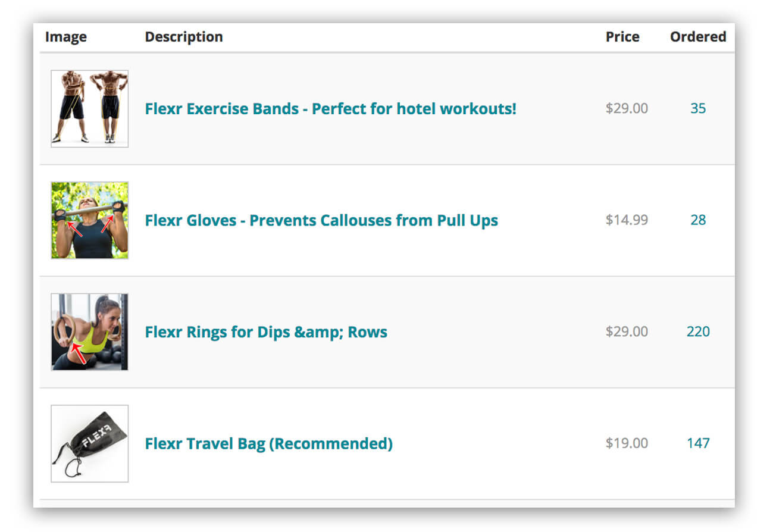Click the Image column header

click(66, 37)
